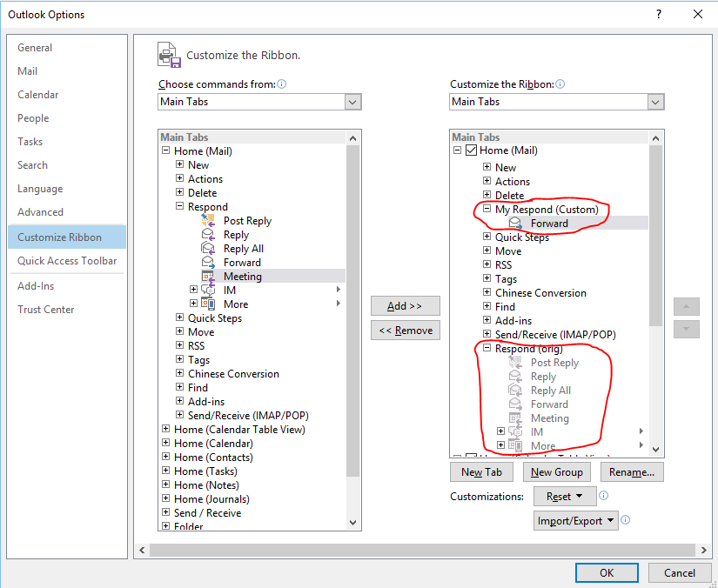
Task: Click the Add >> button
Action: coord(406,306)
